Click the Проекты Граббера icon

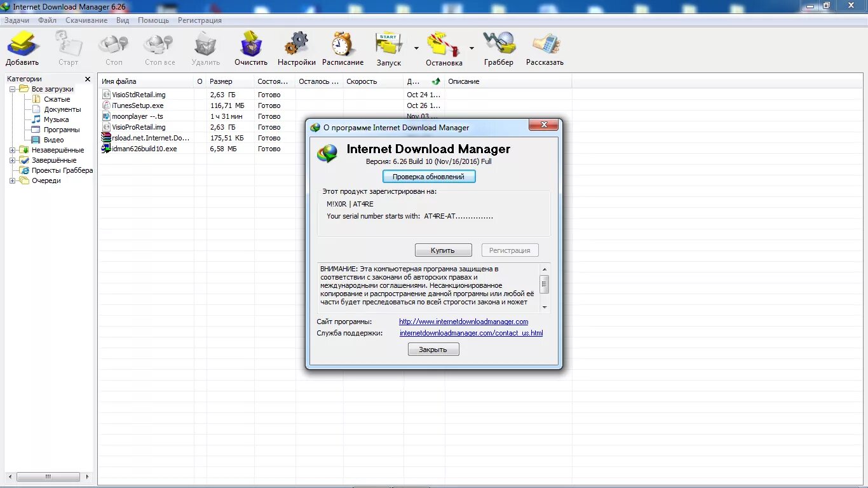click(24, 170)
